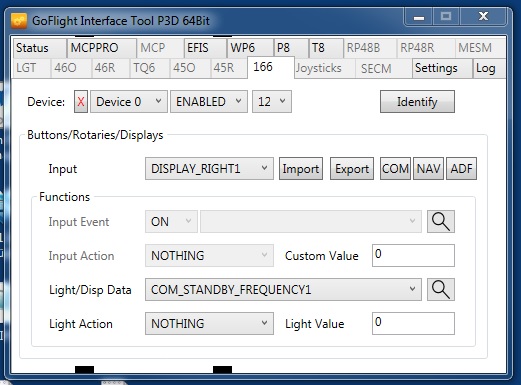Open the Light Action NOTHING dropdown

(x=209, y=324)
